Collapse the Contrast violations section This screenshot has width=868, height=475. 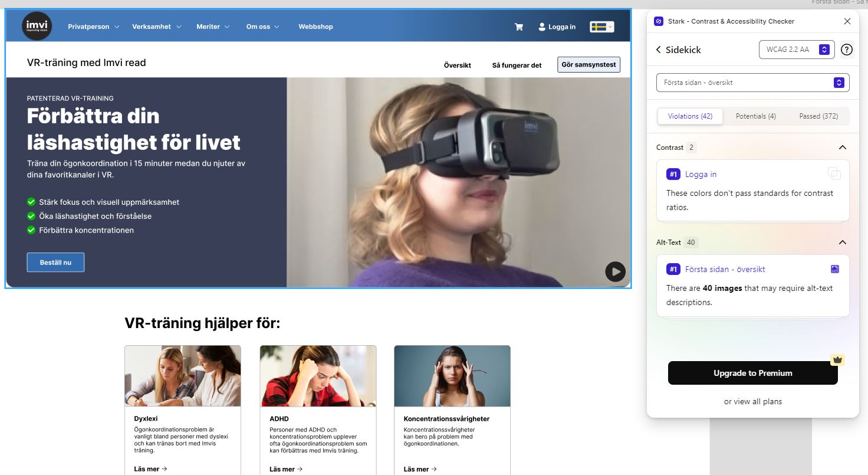(842, 148)
